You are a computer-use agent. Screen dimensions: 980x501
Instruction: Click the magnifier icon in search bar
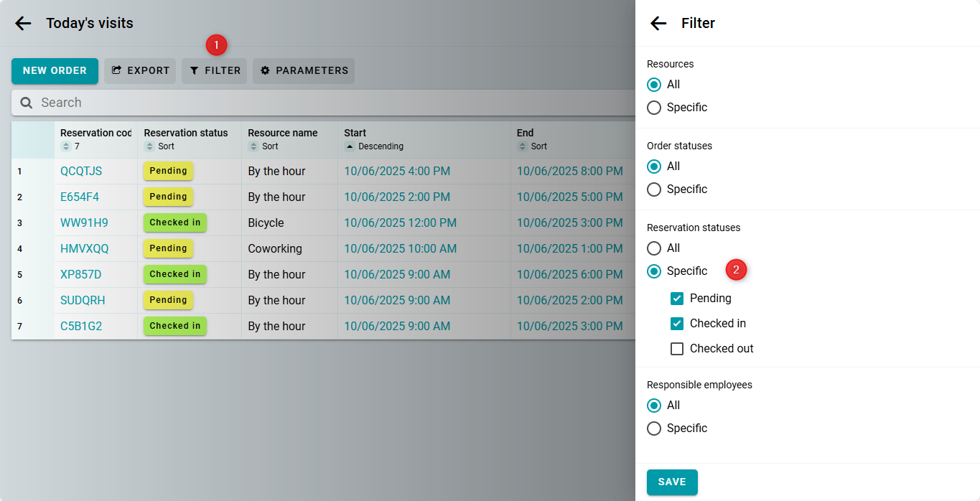[x=27, y=103]
